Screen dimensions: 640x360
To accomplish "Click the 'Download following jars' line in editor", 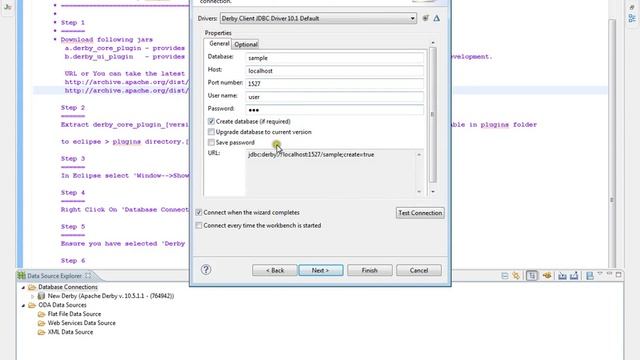I will click(107, 40).
